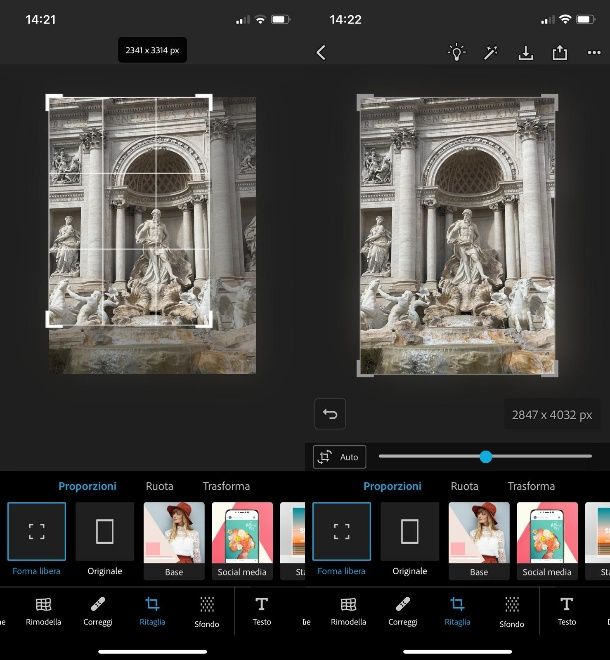Tap the undo arrow button
This screenshot has height=660, width=610.
330,414
